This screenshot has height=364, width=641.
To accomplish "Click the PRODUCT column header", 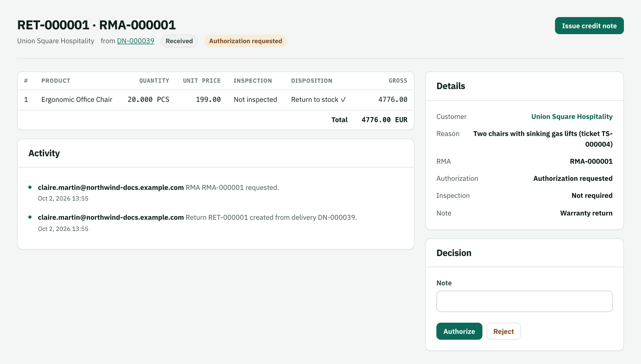I will click(x=56, y=81).
